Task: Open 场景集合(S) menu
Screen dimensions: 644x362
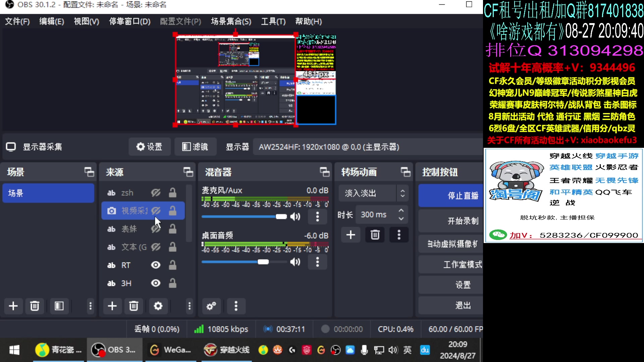Action: click(231, 21)
